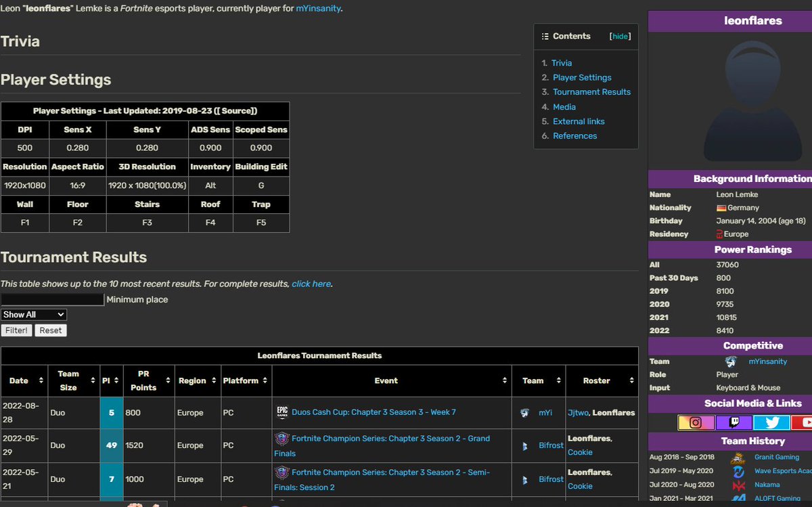The height and width of the screenshot is (507, 812).
Task: Open Duos Cash Cup Chapter 3 Season 3 Week 7
Action: coord(374,412)
